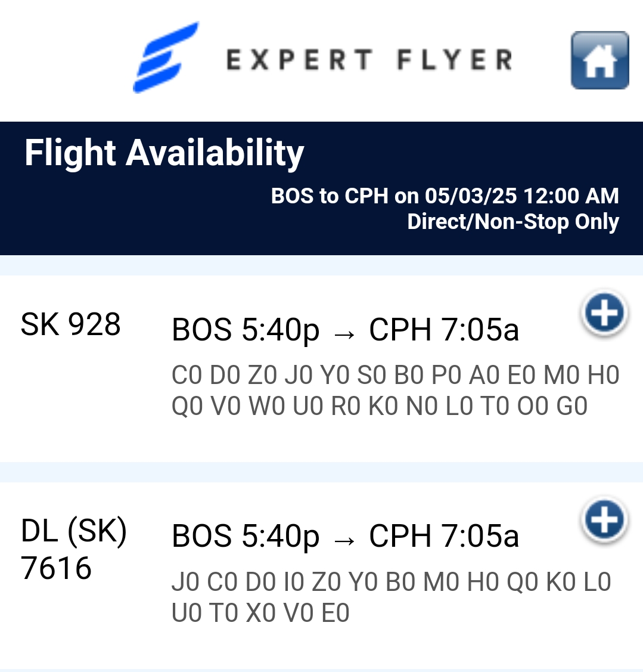This screenshot has height=672, width=643.
Task: Select the Flight Availability heading
Action: (x=164, y=153)
